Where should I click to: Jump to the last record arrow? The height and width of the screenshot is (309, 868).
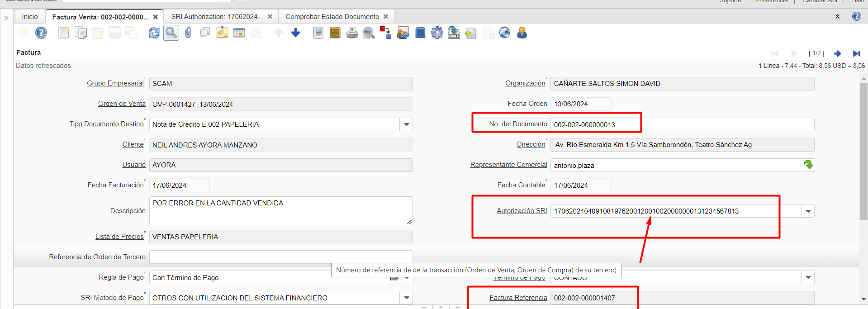(856, 53)
